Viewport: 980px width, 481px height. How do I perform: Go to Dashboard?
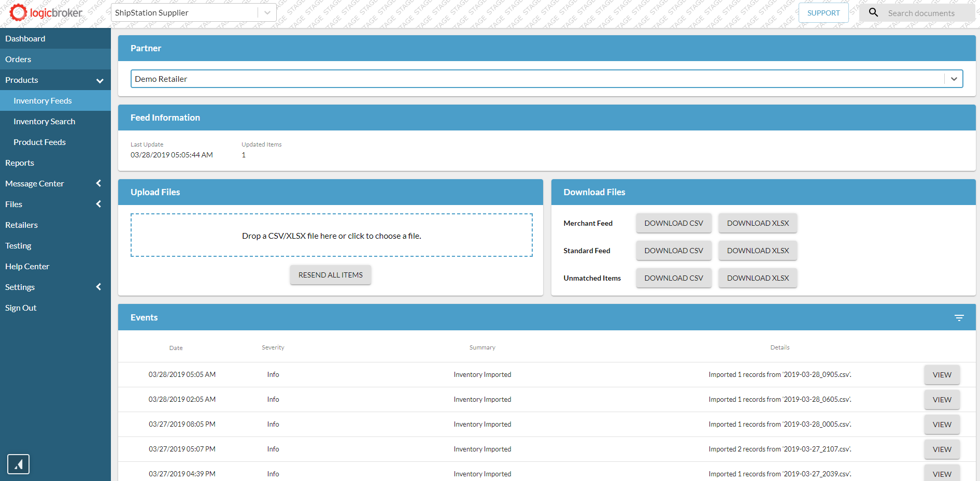(55, 38)
